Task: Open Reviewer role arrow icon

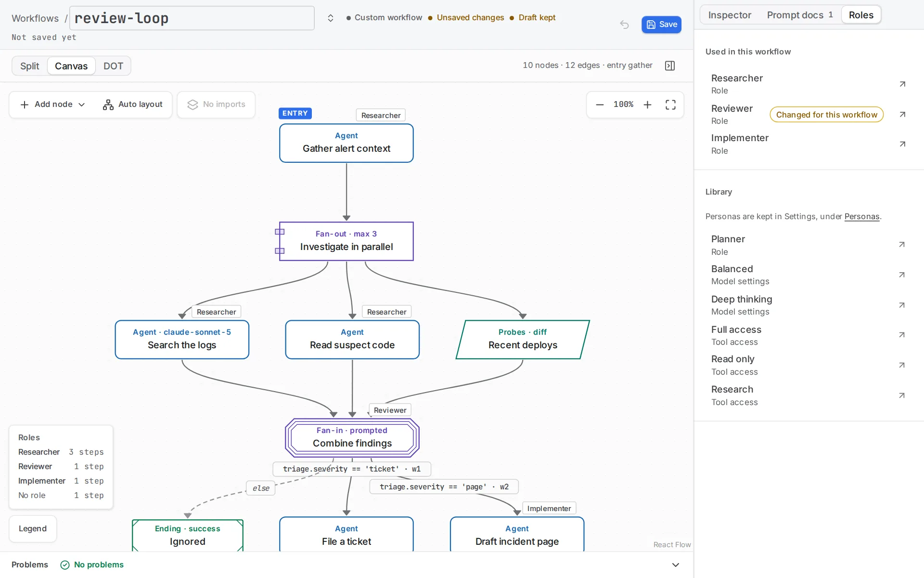Action: [902, 115]
